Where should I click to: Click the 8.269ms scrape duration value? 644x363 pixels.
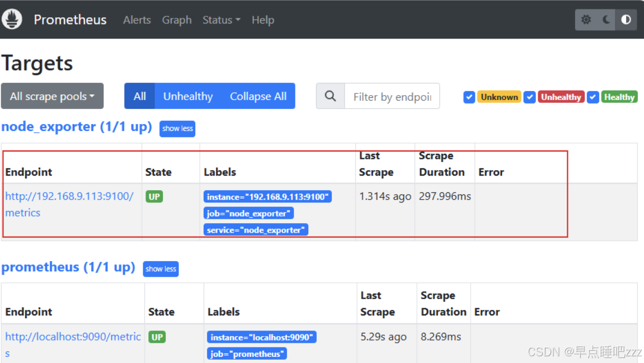point(441,337)
